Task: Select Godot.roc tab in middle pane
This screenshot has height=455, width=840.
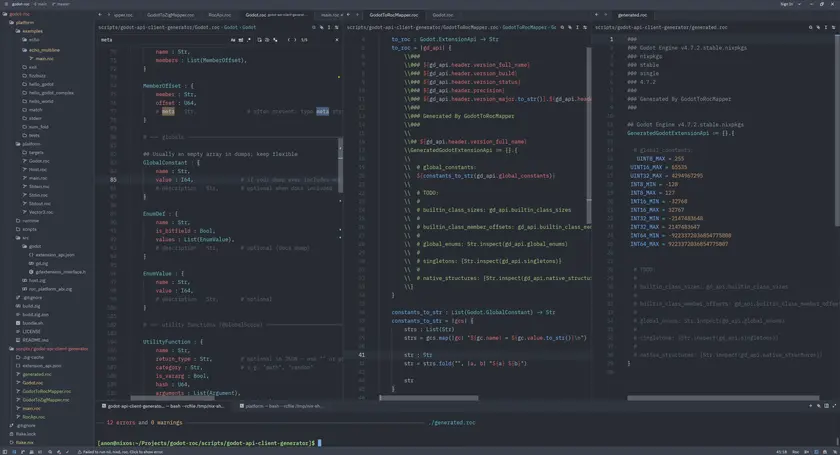Action: click(x=443, y=15)
